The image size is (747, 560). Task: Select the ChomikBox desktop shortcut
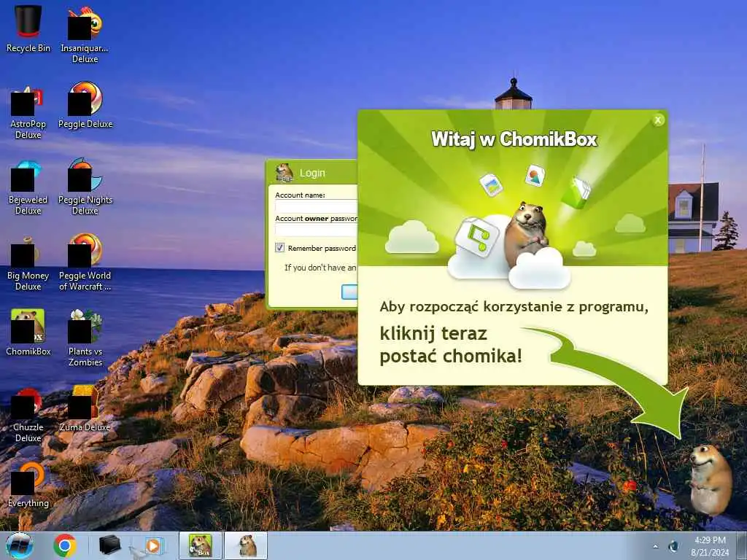pyautogui.click(x=28, y=332)
